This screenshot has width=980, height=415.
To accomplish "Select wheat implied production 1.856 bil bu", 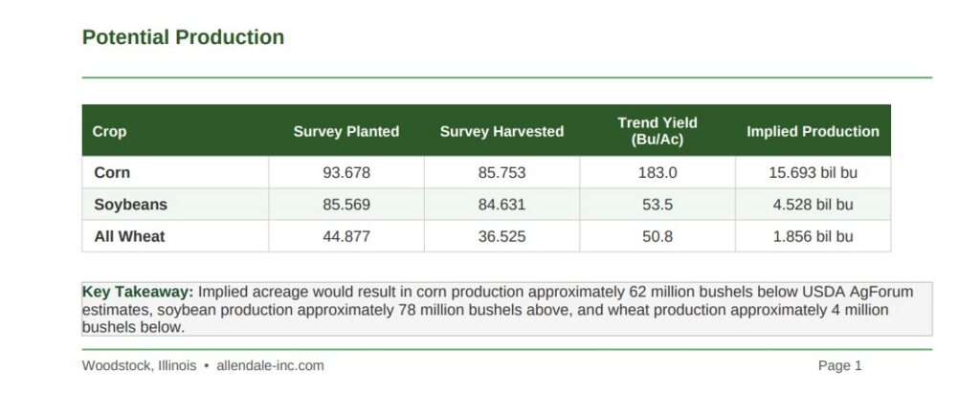I will pyautogui.click(x=813, y=236).
